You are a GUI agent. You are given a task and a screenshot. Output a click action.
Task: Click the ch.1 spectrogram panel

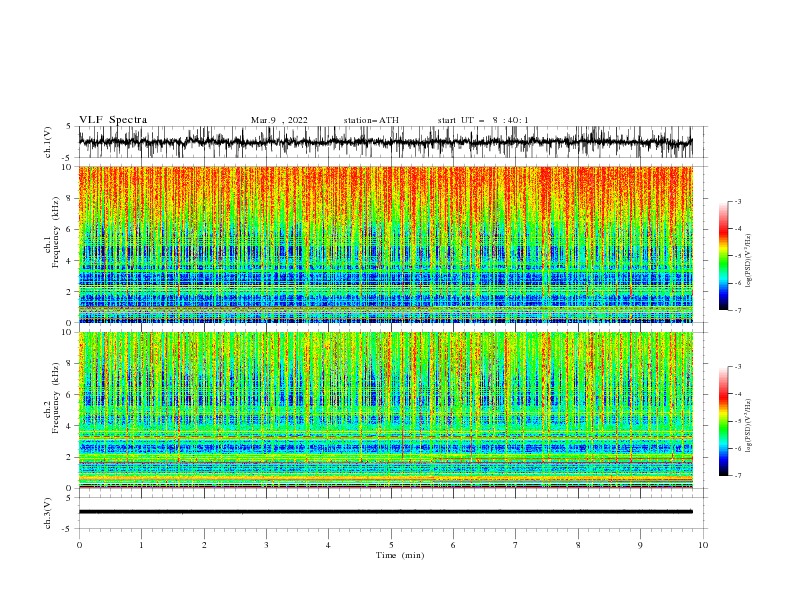(x=385, y=244)
